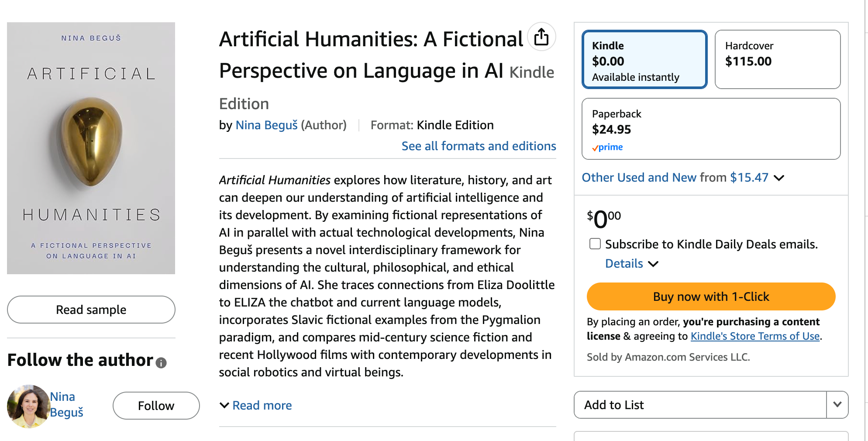The height and width of the screenshot is (441, 868).
Task: Open the Add to List dropdown arrow
Action: [837, 405]
